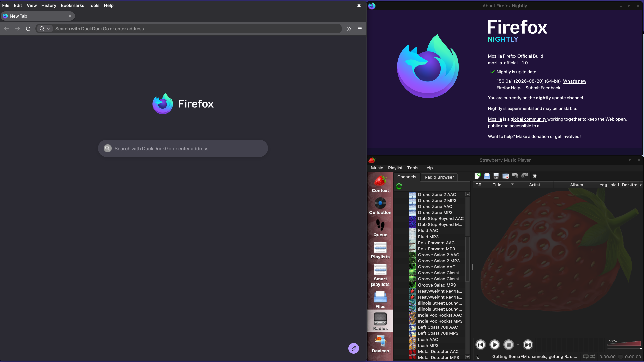This screenshot has width=644, height=362.
Task: Go back in Firefox navigation
Action: point(7,29)
